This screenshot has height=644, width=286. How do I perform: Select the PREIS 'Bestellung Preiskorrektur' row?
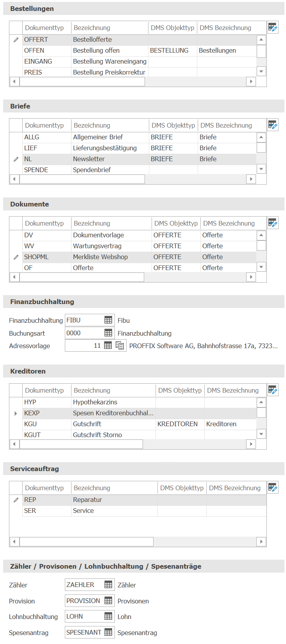pos(139,72)
